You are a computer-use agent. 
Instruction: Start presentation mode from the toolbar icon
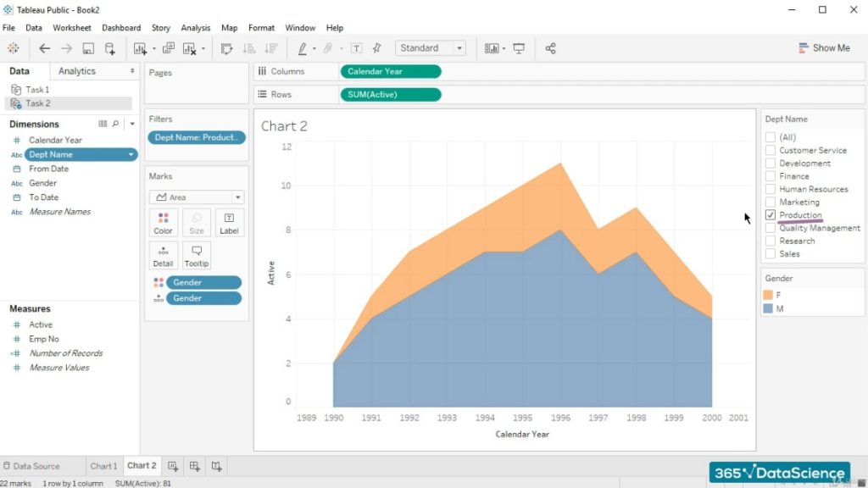[519, 48]
